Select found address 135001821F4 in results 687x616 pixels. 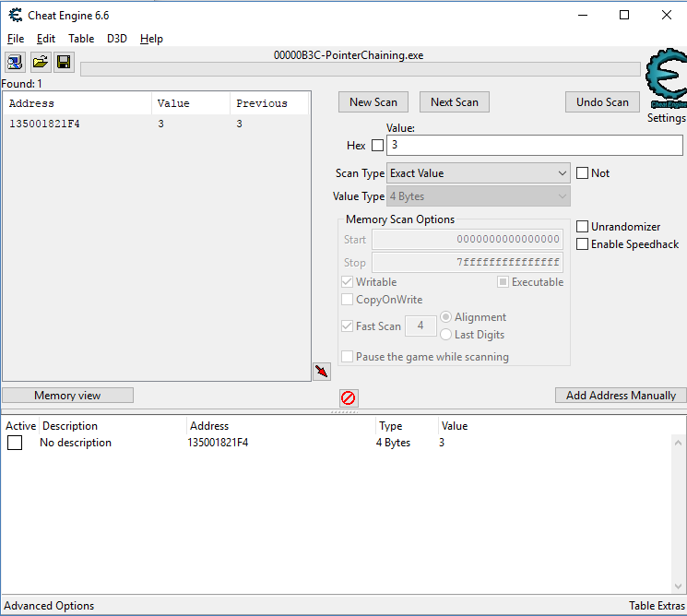(x=156, y=124)
